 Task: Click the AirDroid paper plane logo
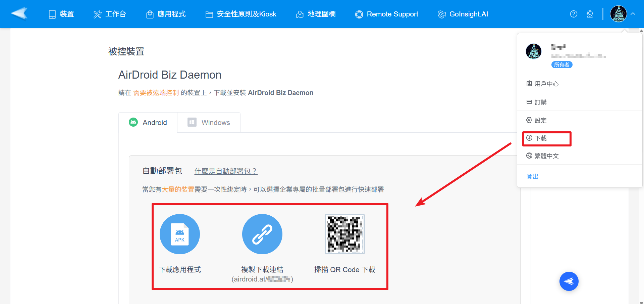click(19, 14)
